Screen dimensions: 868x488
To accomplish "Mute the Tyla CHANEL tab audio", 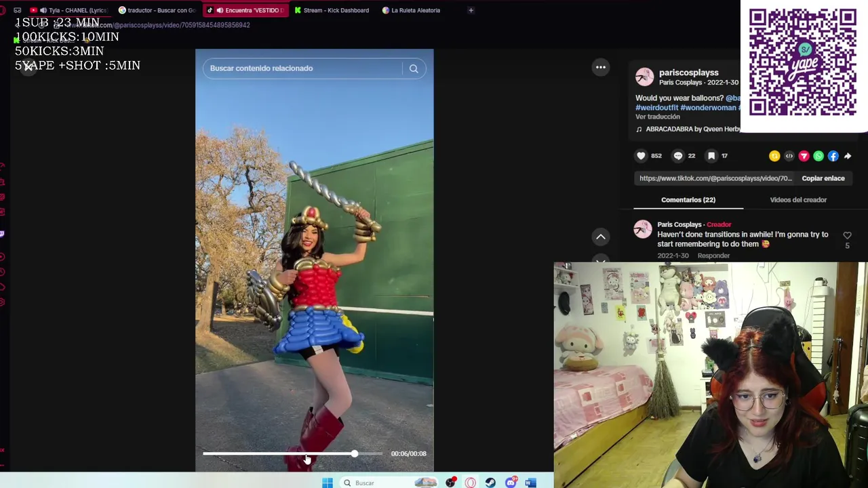I will click(43, 10).
